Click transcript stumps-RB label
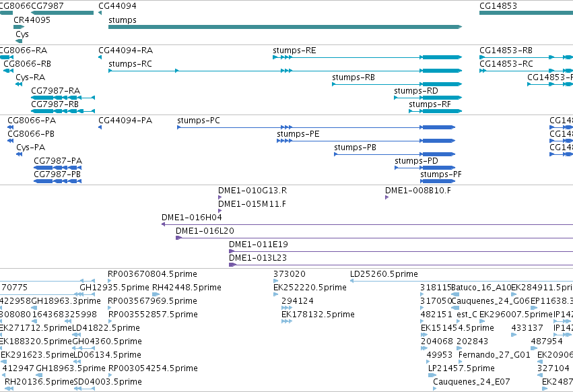 coord(353,77)
